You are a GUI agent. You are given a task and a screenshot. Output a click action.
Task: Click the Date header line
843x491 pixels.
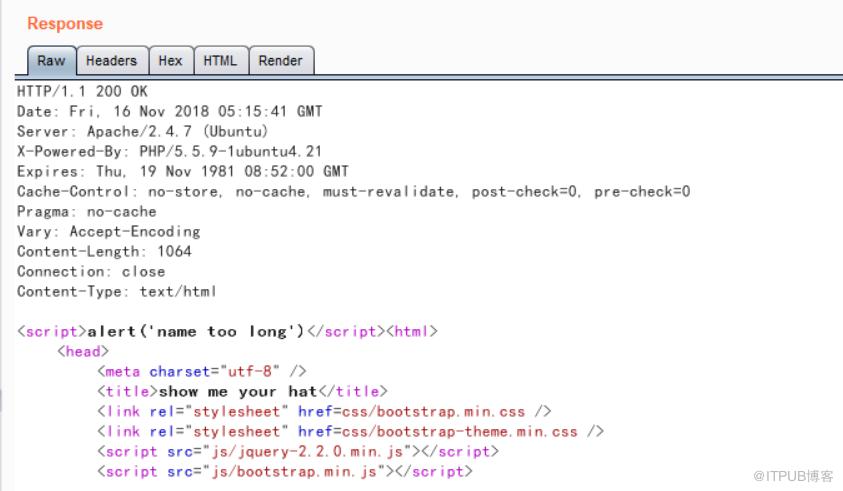coord(169,111)
